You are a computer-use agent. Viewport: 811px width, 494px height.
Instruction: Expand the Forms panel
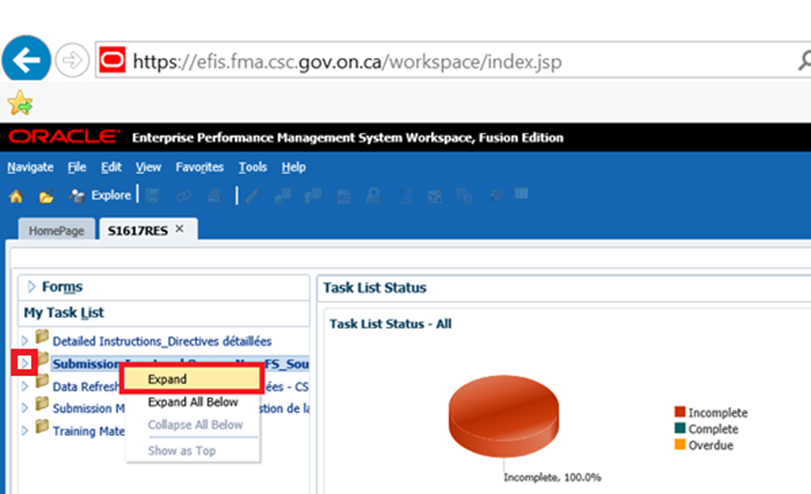[x=32, y=287]
